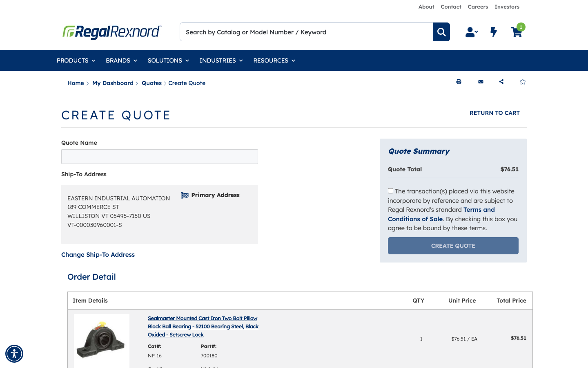
Task: Click part number 700180
Action: tap(209, 356)
